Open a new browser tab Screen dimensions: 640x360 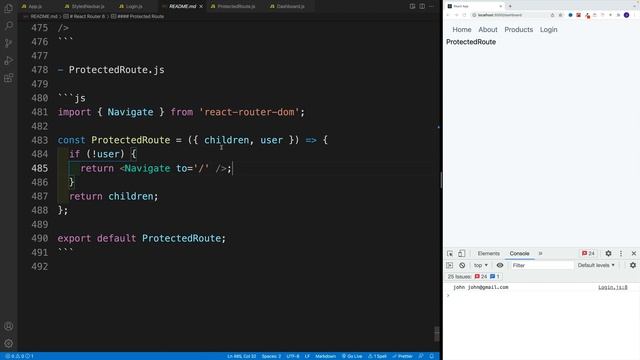point(510,6)
